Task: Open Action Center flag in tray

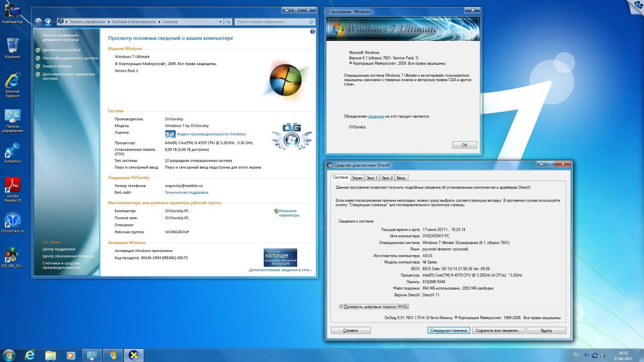Action: (587, 355)
